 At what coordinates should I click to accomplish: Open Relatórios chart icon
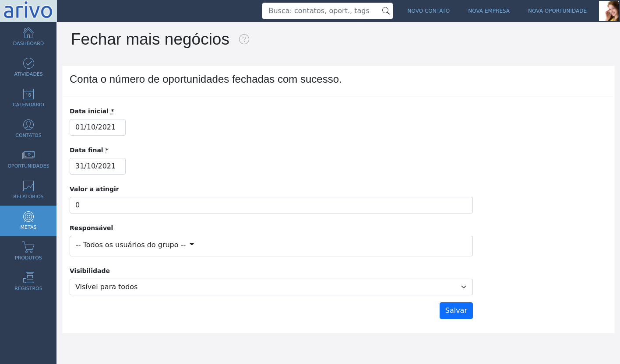pos(28,186)
